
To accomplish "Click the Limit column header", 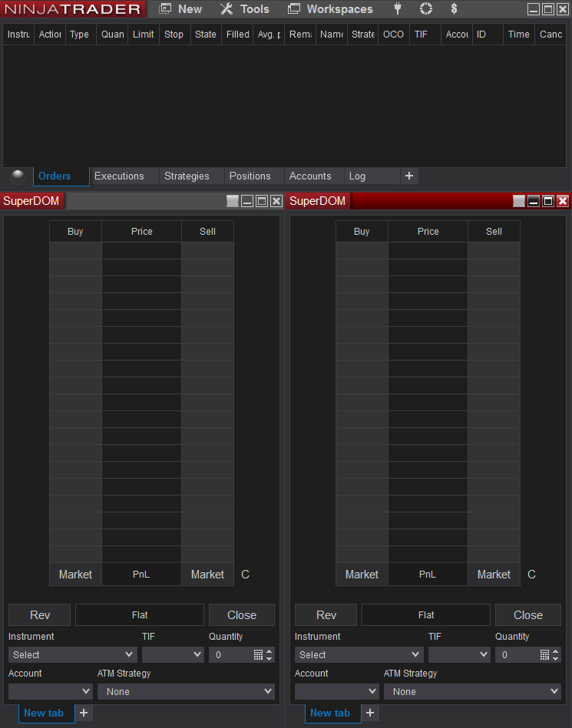I will (x=143, y=35).
